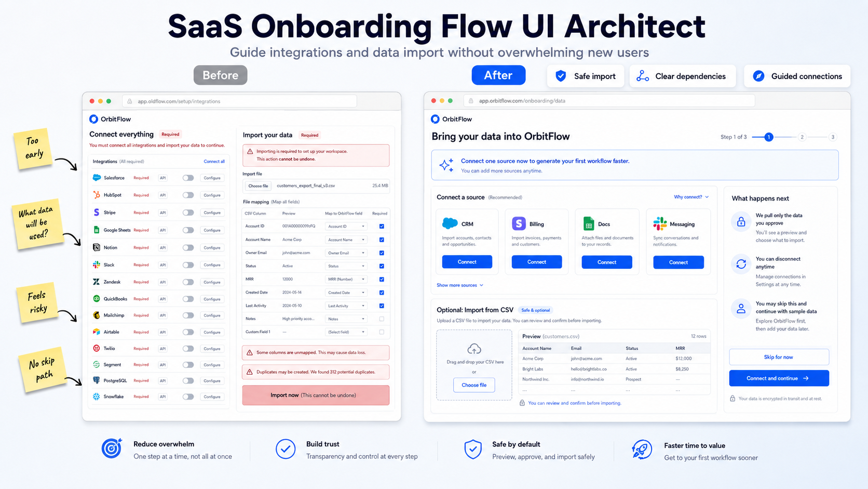The image size is (868, 489).
Task: Uncheck the Required box for MRR row
Action: point(382,279)
